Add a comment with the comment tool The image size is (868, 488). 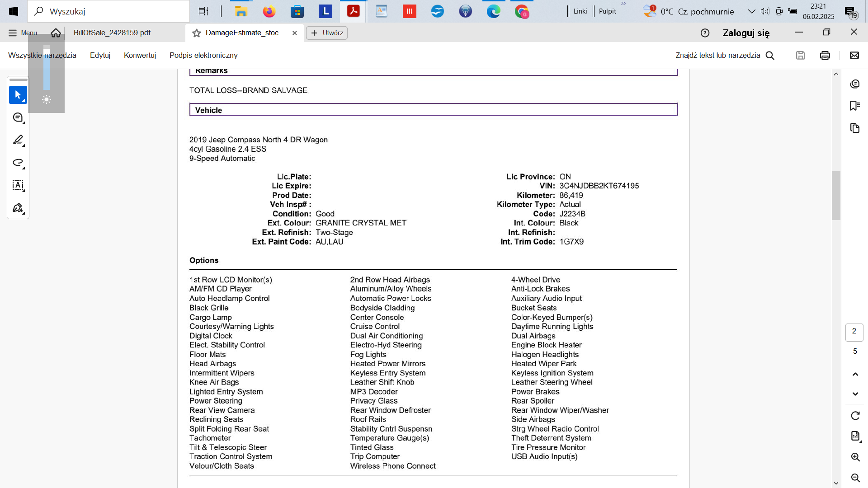point(18,117)
